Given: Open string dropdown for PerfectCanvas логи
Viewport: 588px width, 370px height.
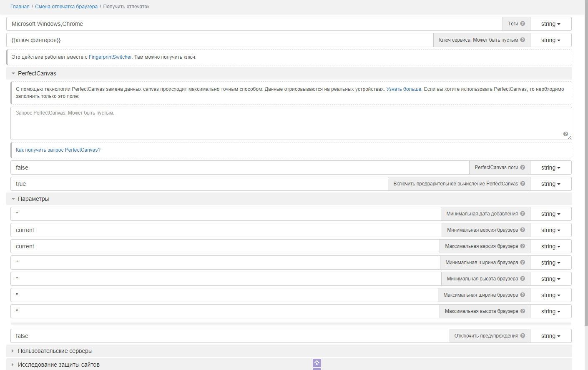Looking at the screenshot, I should point(550,168).
